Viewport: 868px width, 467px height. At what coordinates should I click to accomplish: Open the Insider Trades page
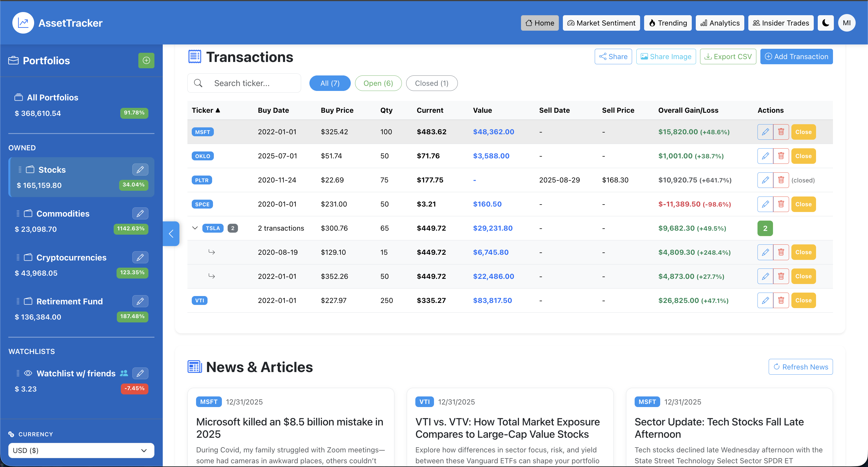(x=781, y=23)
